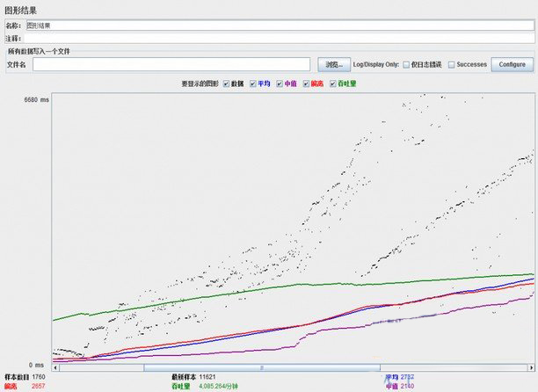Click the 吞吐量 4,085.264/分钟 value
The height and width of the screenshot is (392, 538).
[x=218, y=387]
